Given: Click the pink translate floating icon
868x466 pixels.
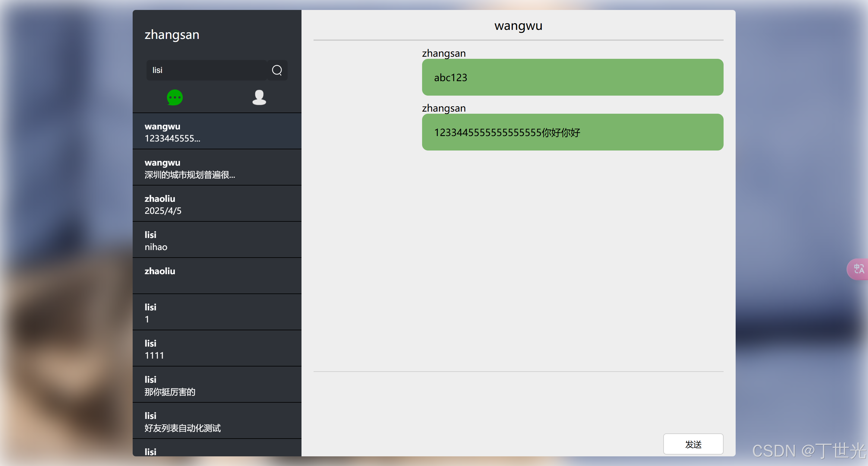Looking at the screenshot, I should (x=859, y=269).
